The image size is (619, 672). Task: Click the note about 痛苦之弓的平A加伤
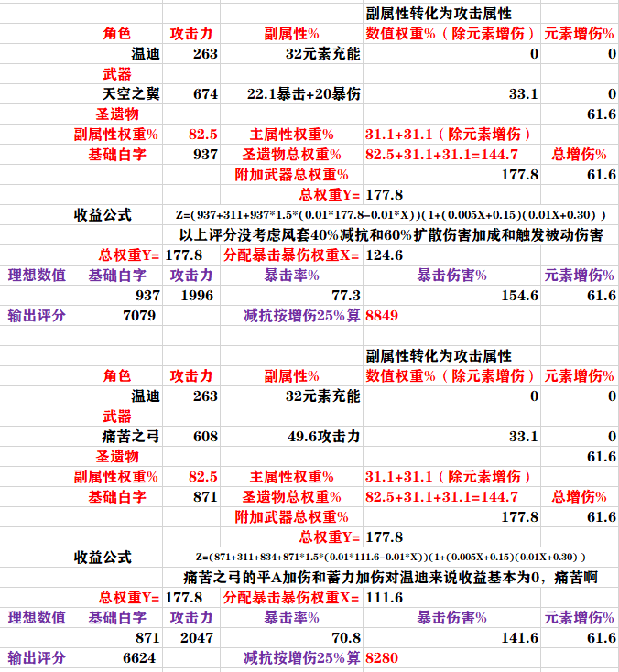coord(390,578)
